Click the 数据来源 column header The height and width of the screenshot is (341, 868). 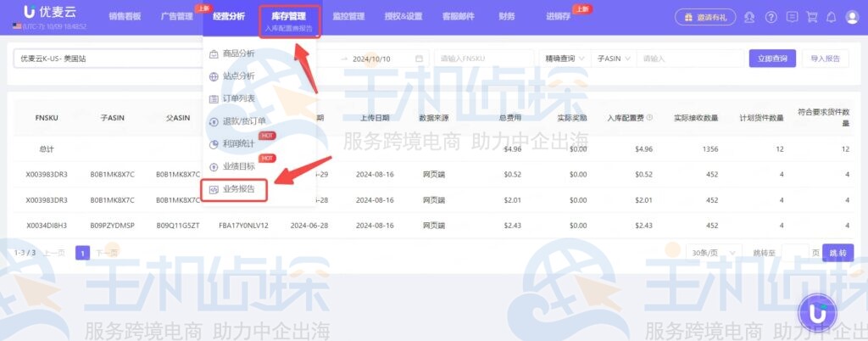(x=434, y=118)
